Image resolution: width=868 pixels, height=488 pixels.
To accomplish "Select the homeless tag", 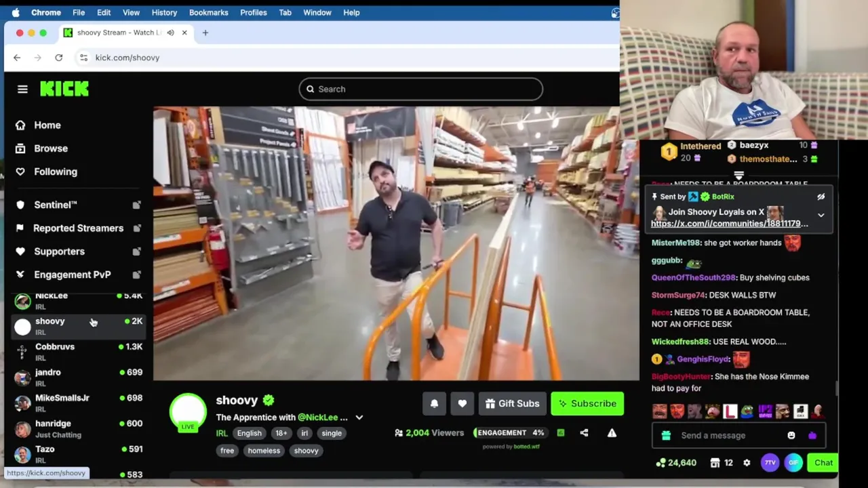I will point(264,451).
